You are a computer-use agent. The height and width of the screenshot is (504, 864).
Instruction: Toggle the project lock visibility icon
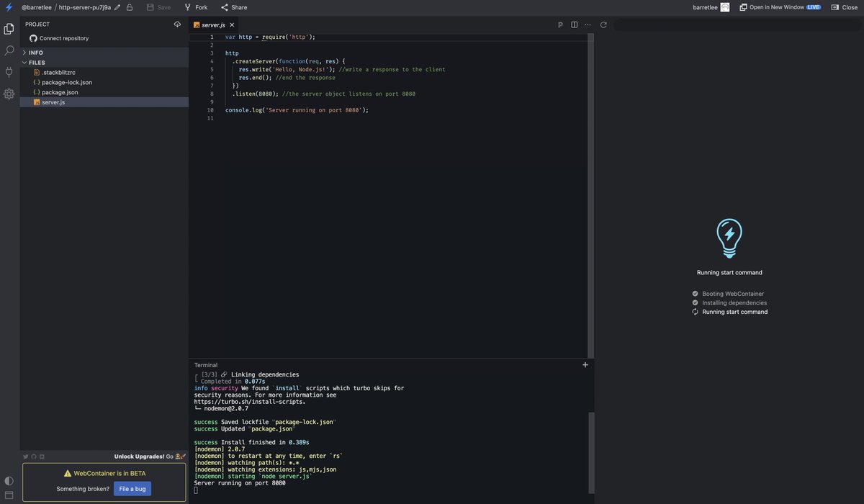(130, 7)
